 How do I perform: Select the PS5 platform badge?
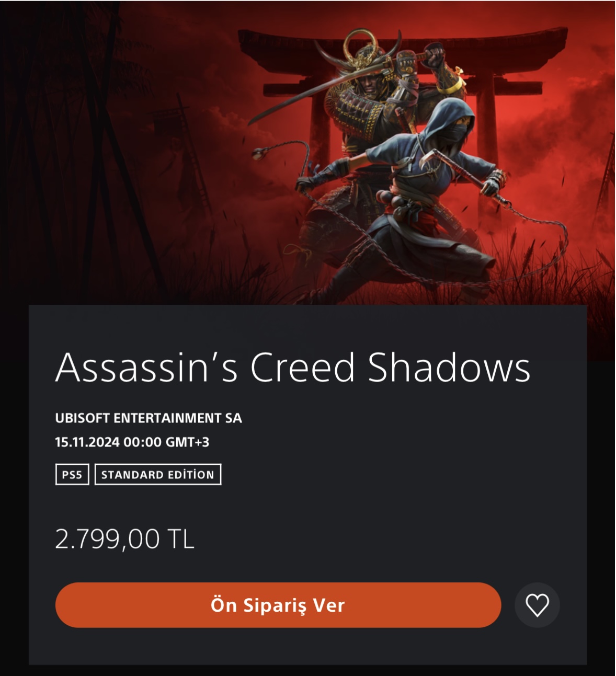click(x=72, y=474)
